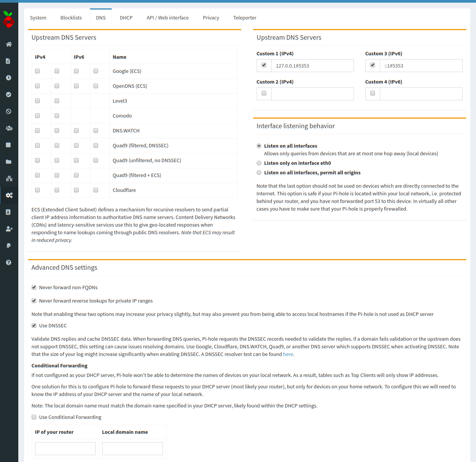
Task: Check second IPv4 box for Level3
Action: pos(57,101)
